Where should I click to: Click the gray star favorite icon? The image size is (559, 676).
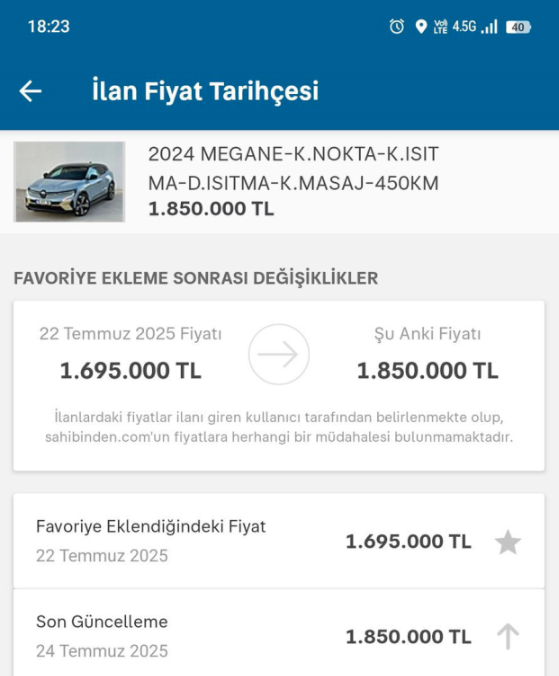508,542
